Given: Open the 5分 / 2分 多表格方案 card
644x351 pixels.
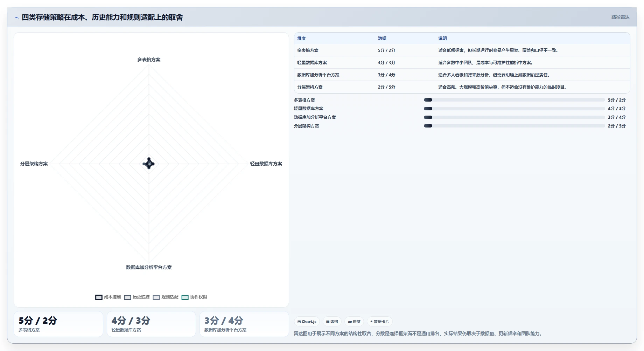Looking at the screenshot, I should click(58, 324).
